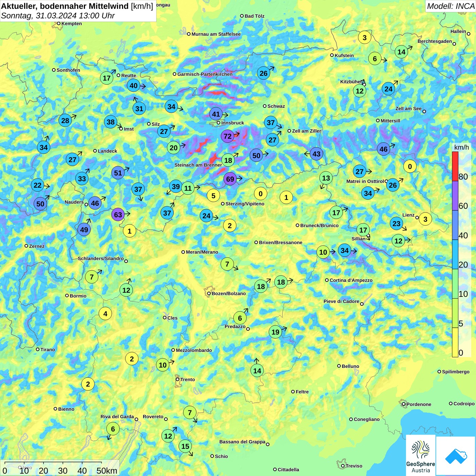Viewport: 476px width, 476px height.
Task: Click the Pordenone town label
Action: 419,404
